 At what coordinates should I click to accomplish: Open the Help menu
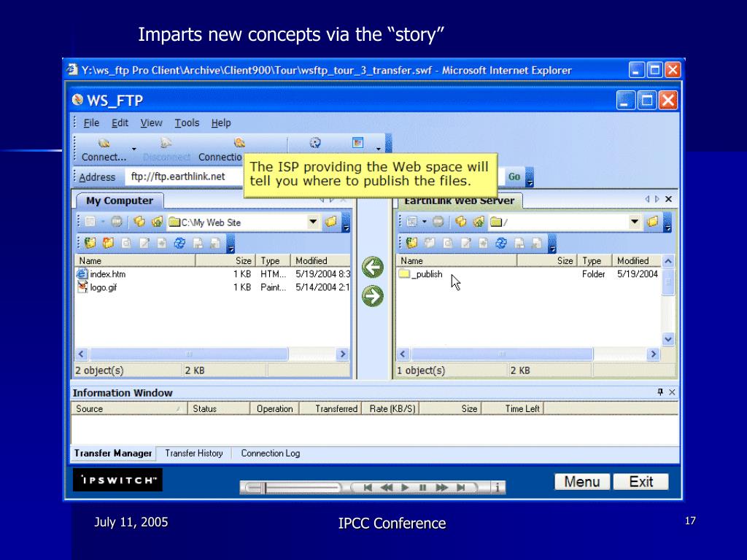(221, 122)
